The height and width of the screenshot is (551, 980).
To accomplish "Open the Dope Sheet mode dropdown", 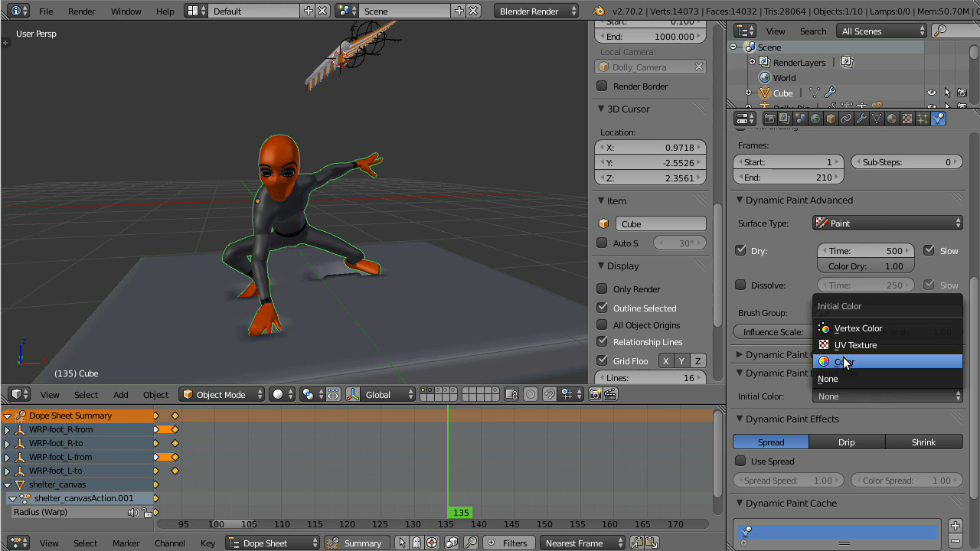I will 273,543.
